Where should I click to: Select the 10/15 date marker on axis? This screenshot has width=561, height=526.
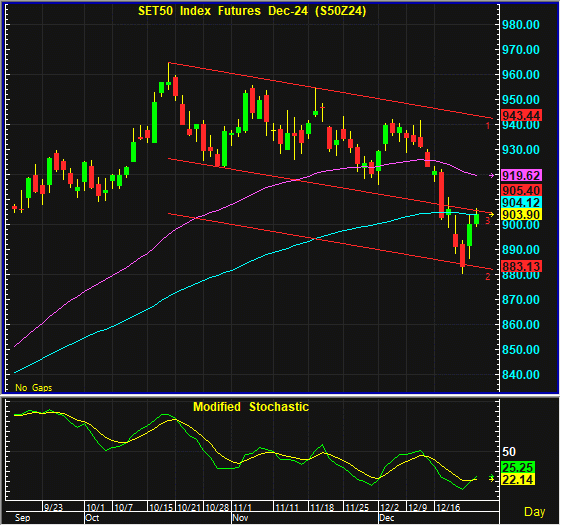[x=161, y=507]
